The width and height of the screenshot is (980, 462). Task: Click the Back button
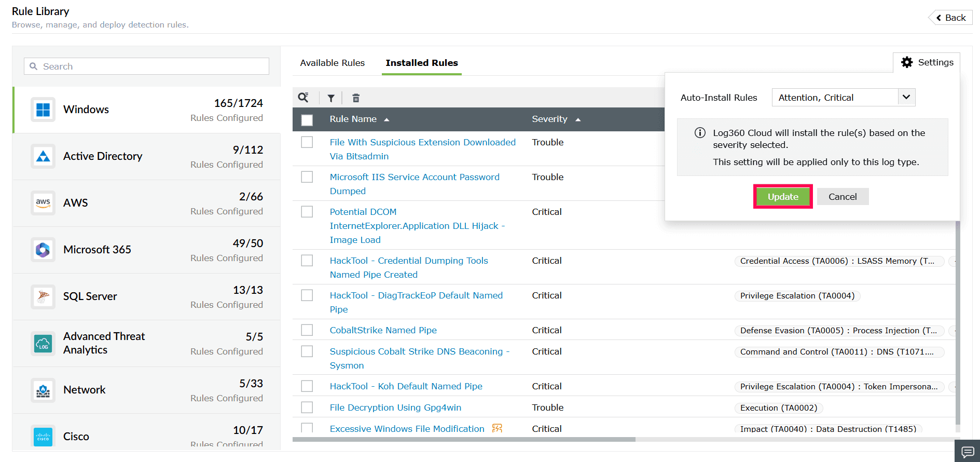[950, 18]
